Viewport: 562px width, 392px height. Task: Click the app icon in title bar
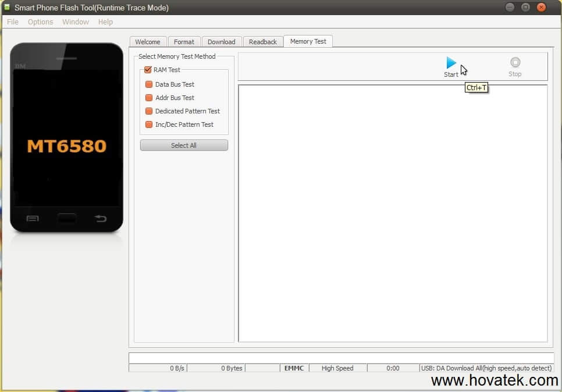point(7,8)
